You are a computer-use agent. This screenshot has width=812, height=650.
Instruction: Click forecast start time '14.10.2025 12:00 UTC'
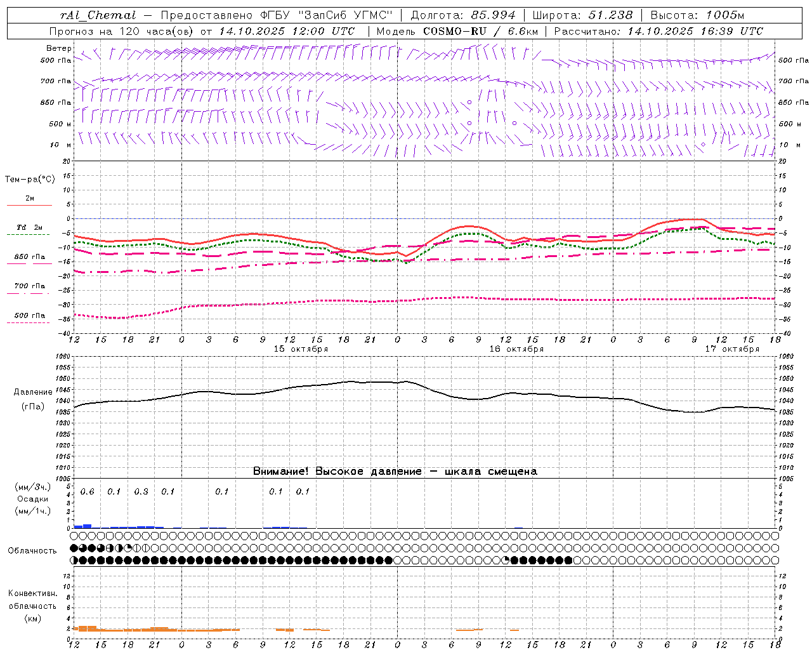point(287,31)
